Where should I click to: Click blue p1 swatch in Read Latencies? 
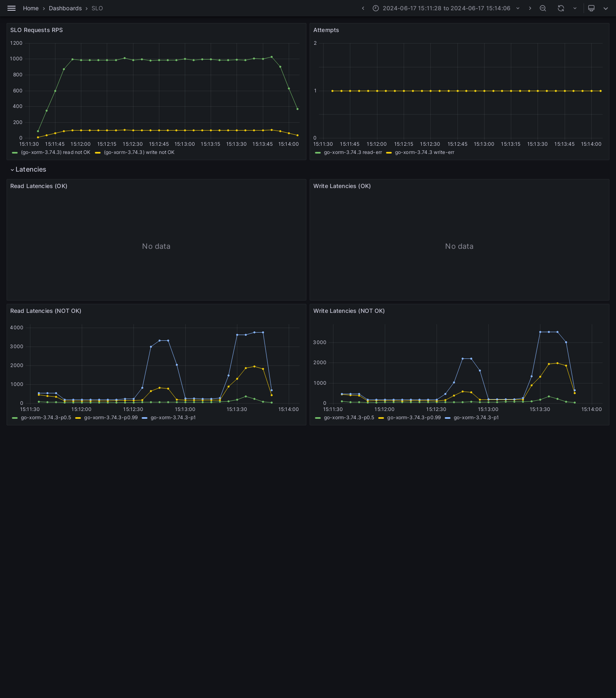[x=145, y=418]
